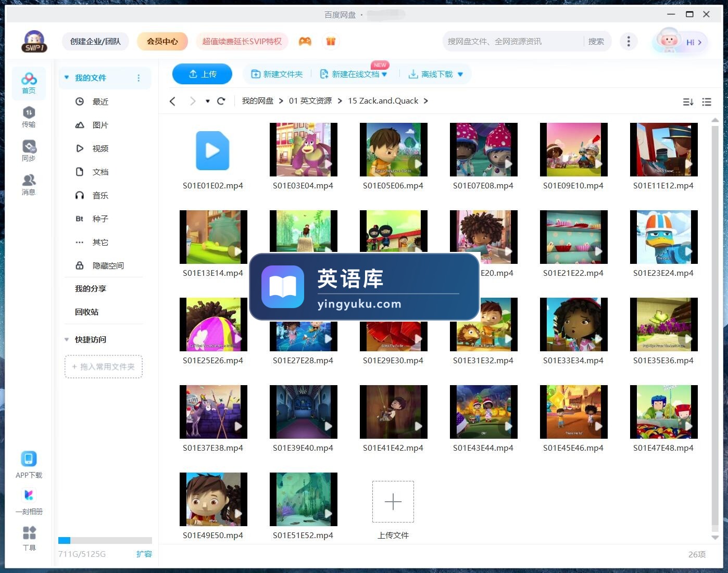Screen dimensions: 728x573
Task: Select S01E03E04.mp4 thumbnail
Action: [x=304, y=150]
